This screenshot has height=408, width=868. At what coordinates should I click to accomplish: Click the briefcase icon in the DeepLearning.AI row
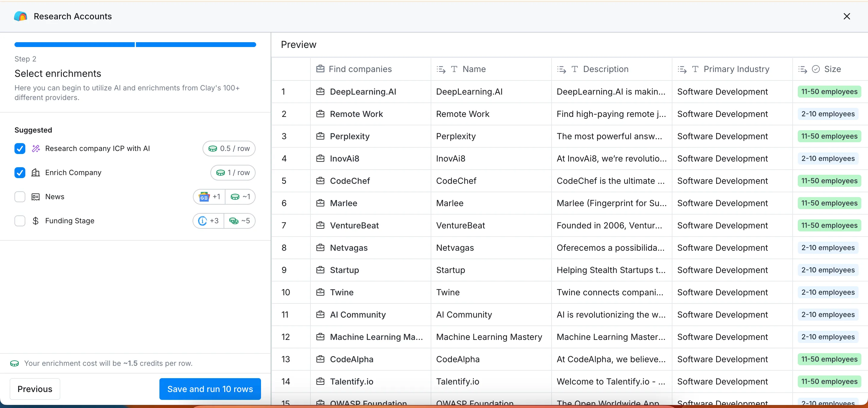(320, 91)
